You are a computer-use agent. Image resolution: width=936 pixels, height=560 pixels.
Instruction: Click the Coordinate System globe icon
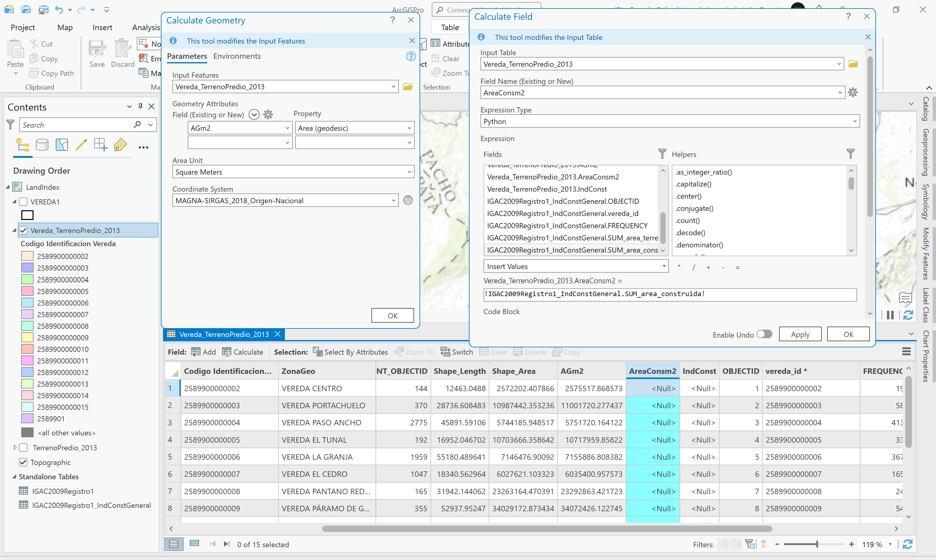[x=408, y=200]
